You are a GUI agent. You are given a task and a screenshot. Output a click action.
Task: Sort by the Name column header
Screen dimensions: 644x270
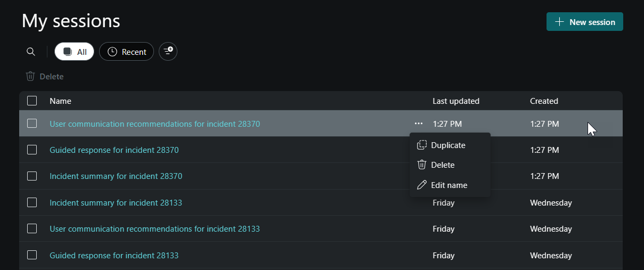pos(60,101)
